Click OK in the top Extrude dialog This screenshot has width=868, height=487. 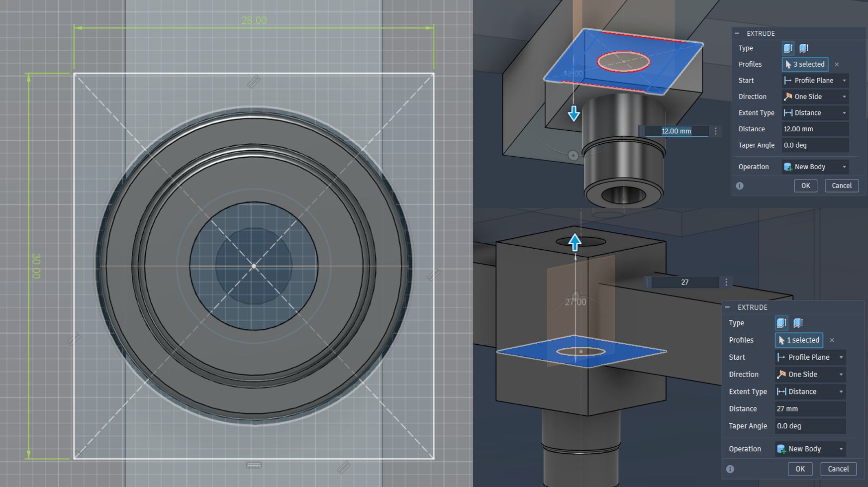point(805,186)
